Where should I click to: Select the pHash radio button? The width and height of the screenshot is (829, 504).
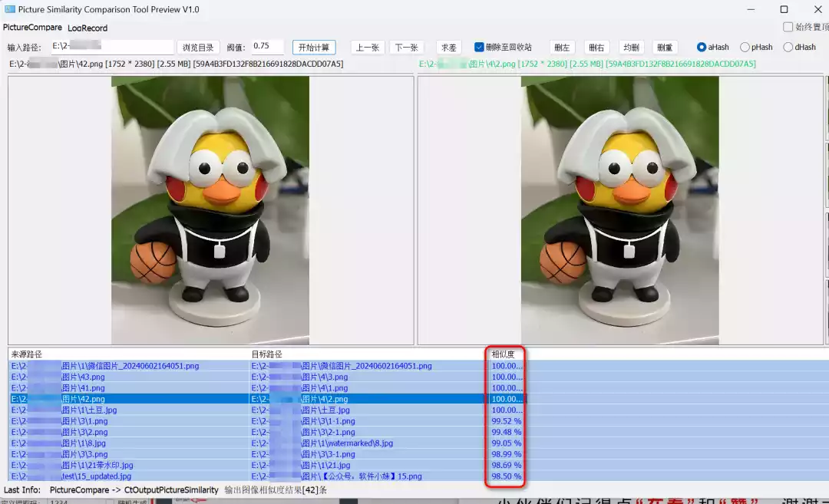point(745,47)
